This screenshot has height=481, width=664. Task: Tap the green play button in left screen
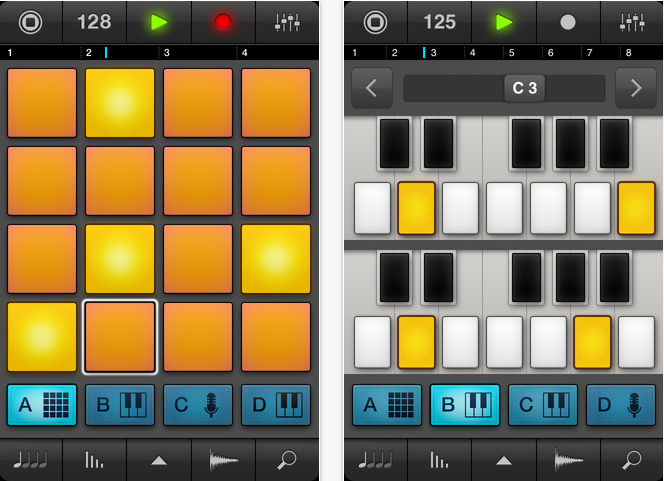(x=159, y=22)
